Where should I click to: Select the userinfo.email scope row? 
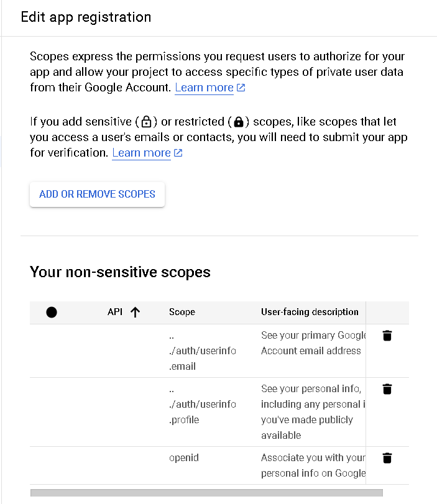pyautogui.click(x=52, y=351)
